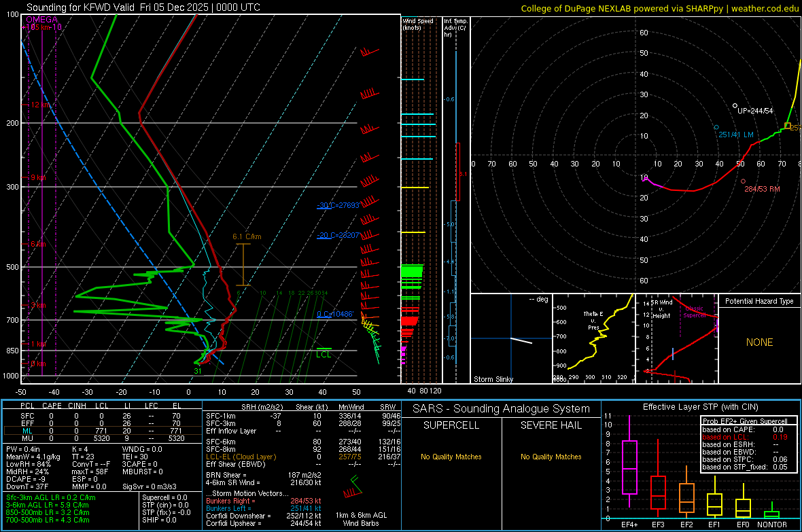Click the 'DCAPE = -9' value
The image size is (802, 532).
(26, 479)
